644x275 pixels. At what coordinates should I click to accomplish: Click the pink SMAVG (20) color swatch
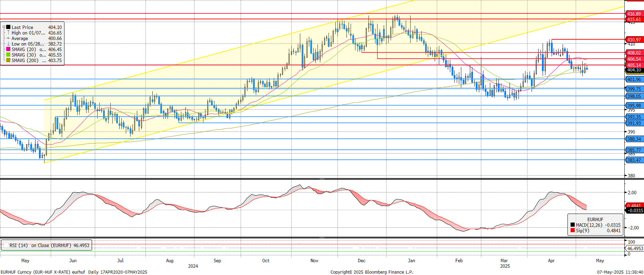click(x=8, y=49)
